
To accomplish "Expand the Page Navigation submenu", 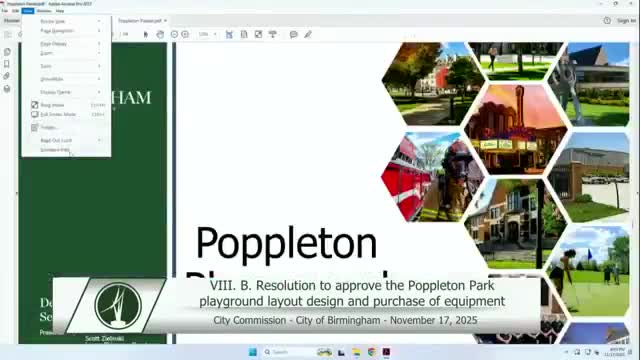I will point(66,31).
